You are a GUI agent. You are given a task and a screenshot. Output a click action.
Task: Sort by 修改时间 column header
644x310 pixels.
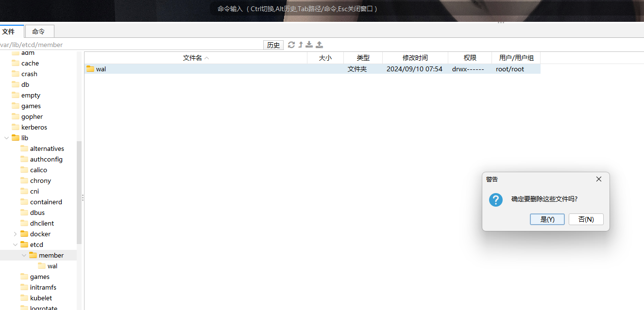click(415, 58)
